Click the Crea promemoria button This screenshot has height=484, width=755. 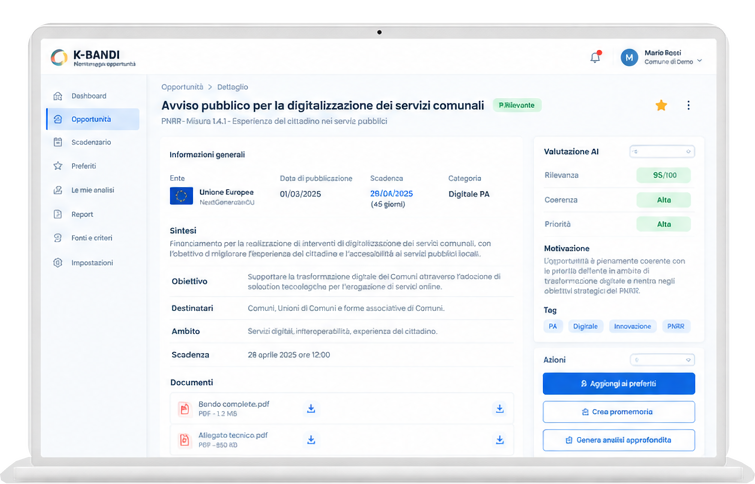click(x=619, y=412)
